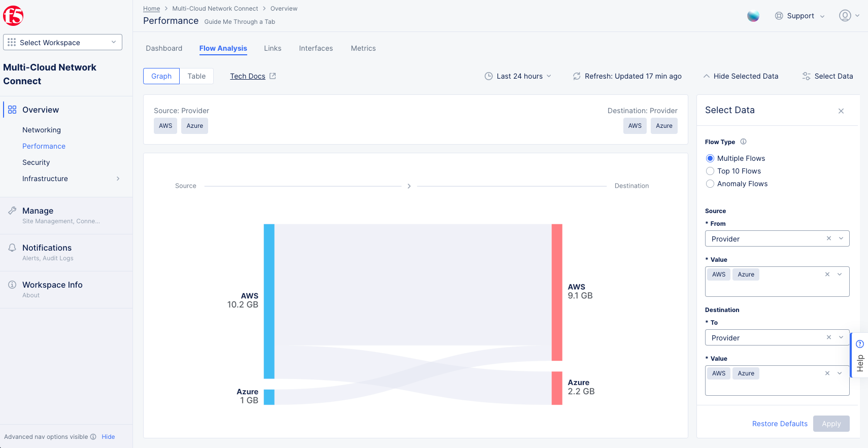868x448 pixels.
Task: Expand the Last 24 hours time range
Action: [519, 76]
